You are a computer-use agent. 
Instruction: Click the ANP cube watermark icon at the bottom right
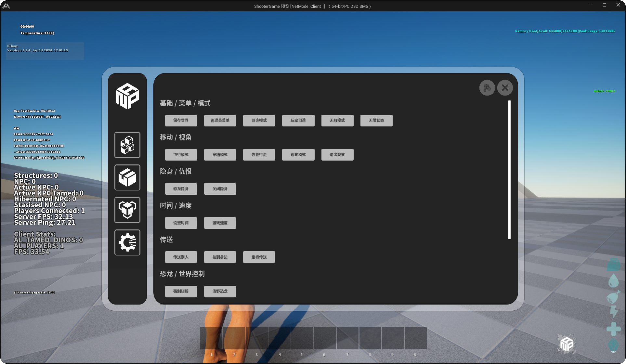click(x=567, y=344)
